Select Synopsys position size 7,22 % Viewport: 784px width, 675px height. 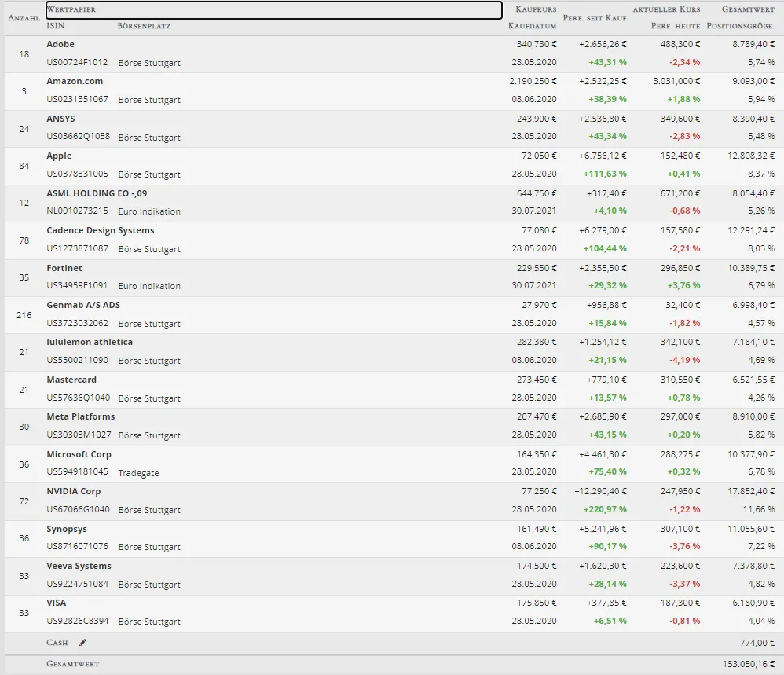(761, 546)
